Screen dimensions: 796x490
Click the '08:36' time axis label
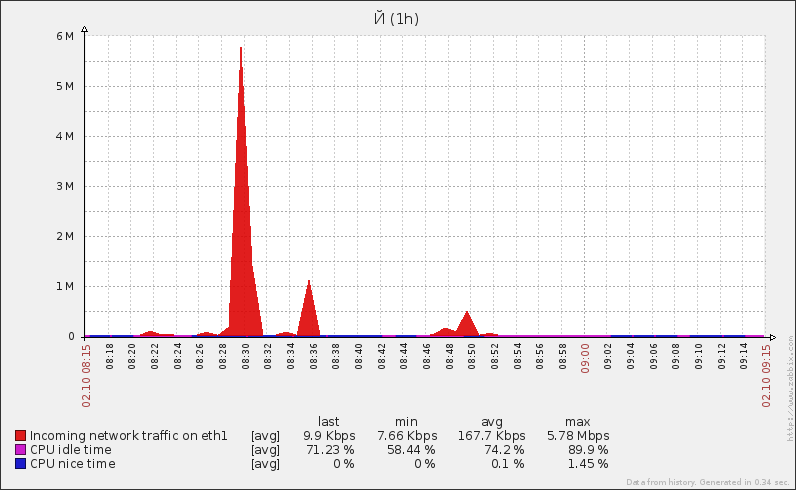pos(313,356)
